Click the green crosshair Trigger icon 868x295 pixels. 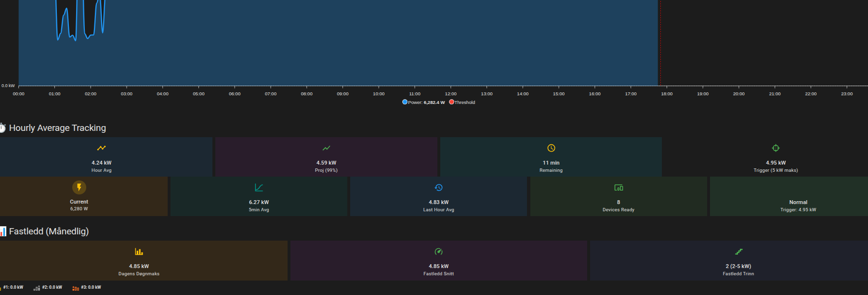point(776,148)
